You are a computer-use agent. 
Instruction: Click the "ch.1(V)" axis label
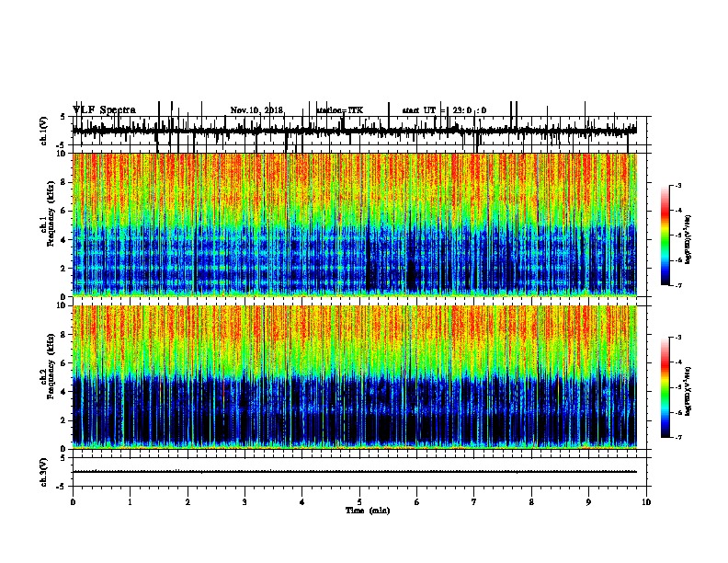(x=44, y=131)
